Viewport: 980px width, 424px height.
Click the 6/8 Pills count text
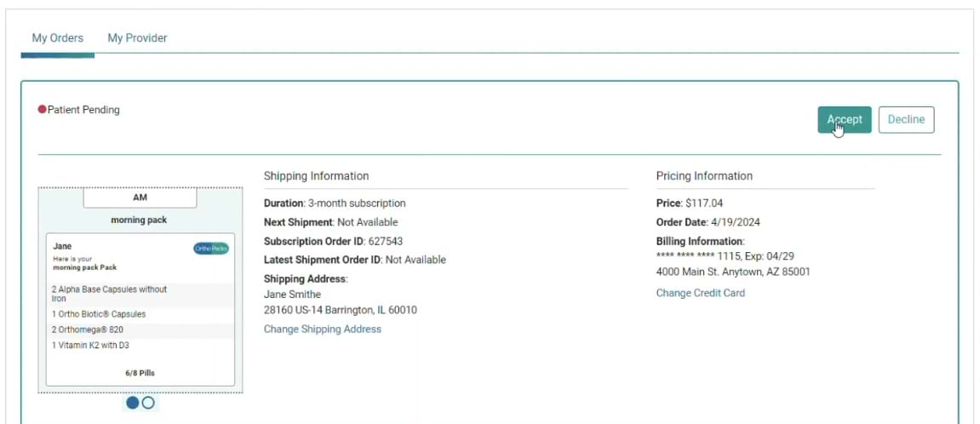coord(140,373)
